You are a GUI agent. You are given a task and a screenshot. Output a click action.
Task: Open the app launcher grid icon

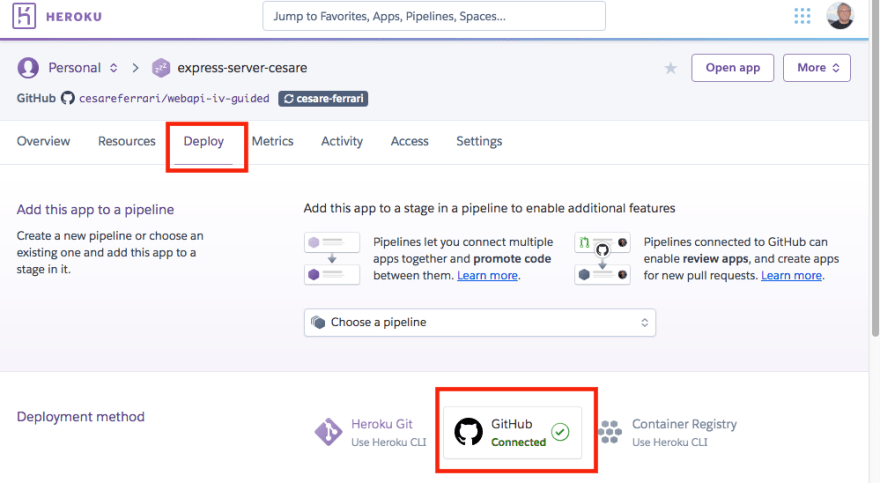coord(802,16)
